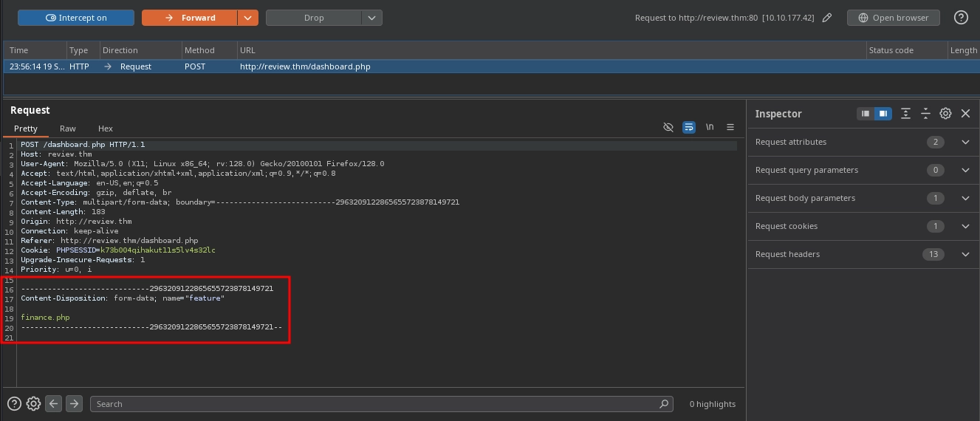
Task: Open the request editor hamburger menu
Action: pos(730,127)
